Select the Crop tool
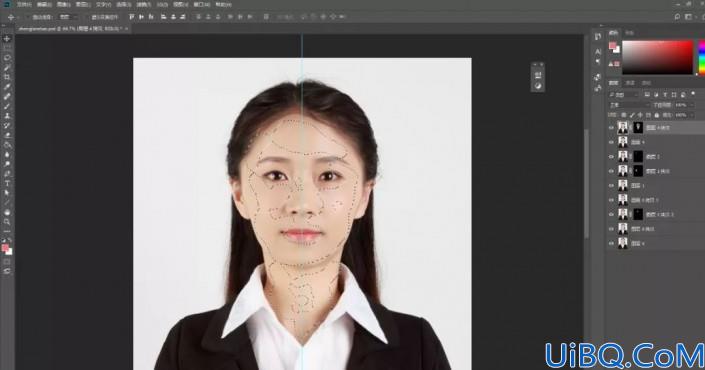The image size is (705, 370). tap(7, 77)
